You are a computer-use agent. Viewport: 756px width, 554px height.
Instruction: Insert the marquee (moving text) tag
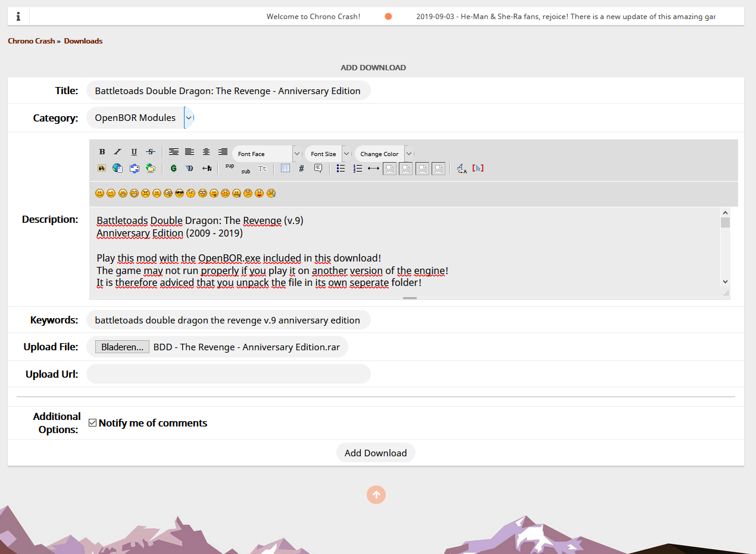207,168
